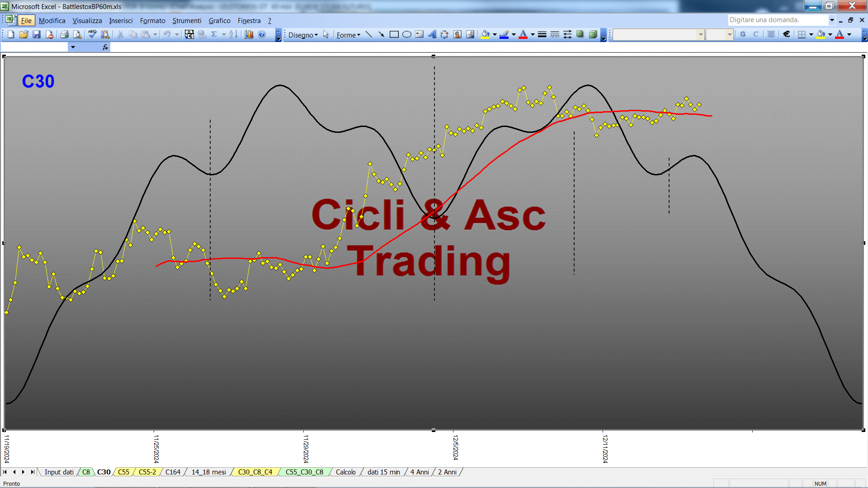Apply drawing line color (blue brush)
This screenshot has width=868, height=488.
[x=505, y=34]
